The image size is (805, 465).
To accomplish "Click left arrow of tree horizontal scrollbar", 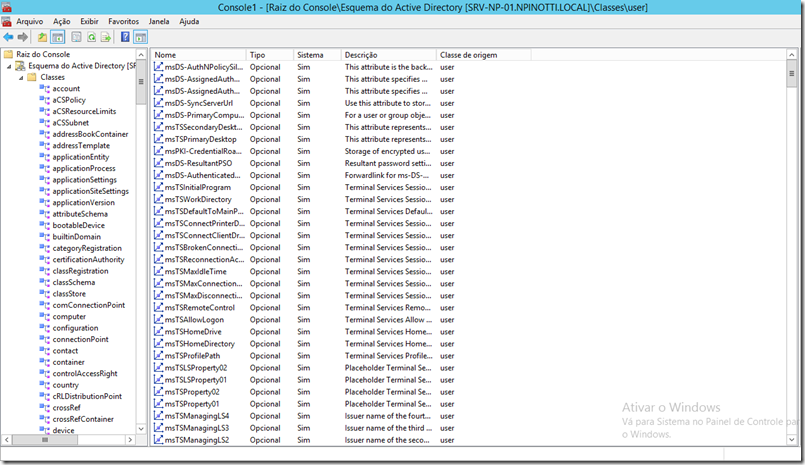I will tap(7, 440).
